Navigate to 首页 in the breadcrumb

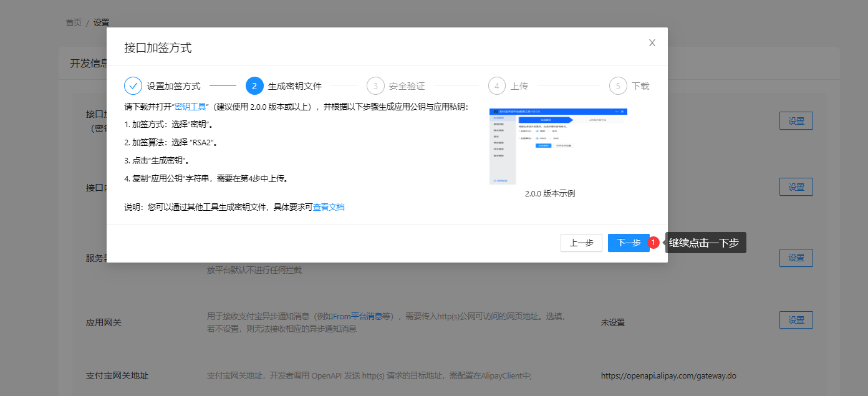tap(74, 22)
